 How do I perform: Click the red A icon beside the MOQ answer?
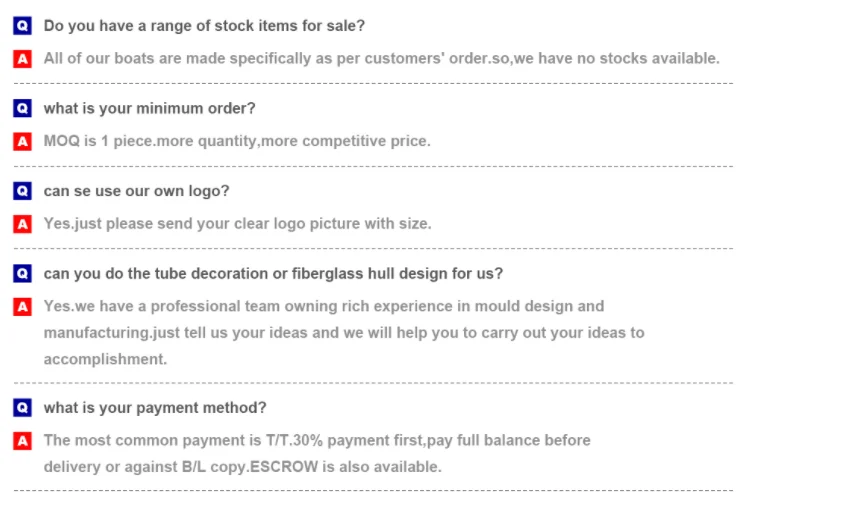pyautogui.click(x=23, y=141)
